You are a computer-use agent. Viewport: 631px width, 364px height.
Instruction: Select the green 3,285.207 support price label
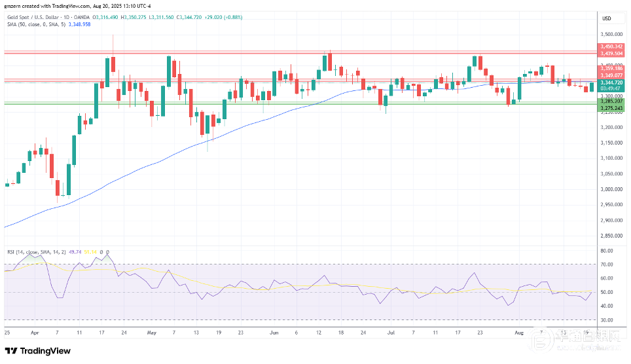[x=611, y=101]
